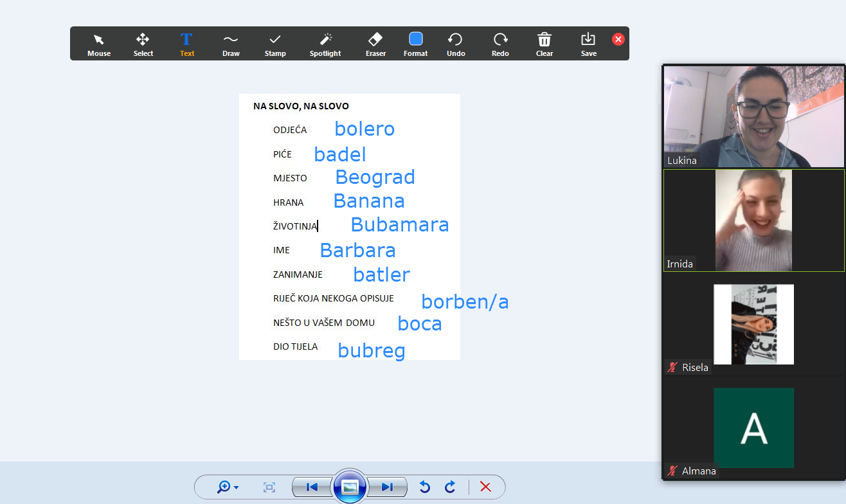Click the 'ŽIVOTINJA' label
The image size is (846, 504).
click(x=295, y=226)
